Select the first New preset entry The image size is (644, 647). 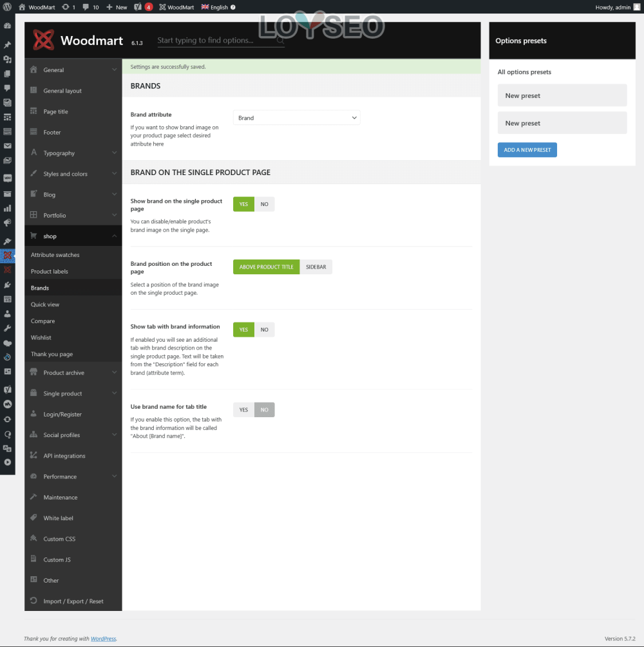pos(562,95)
